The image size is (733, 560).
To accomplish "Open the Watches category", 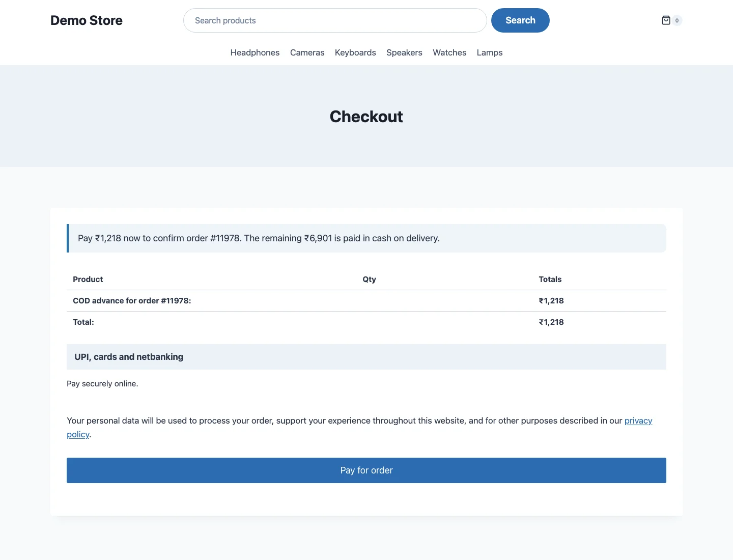I will [x=449, y=52].
